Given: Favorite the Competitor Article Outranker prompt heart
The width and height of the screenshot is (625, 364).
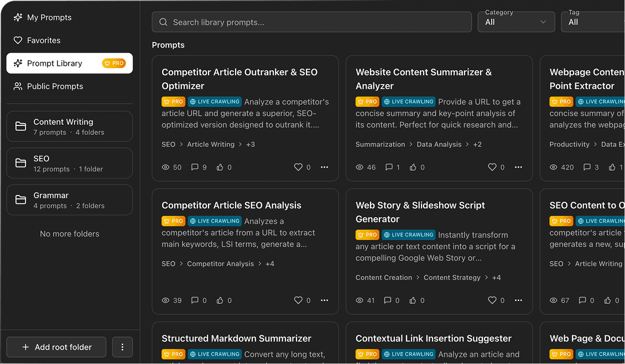Looking at the screenshot, I should tap(298, 167).
